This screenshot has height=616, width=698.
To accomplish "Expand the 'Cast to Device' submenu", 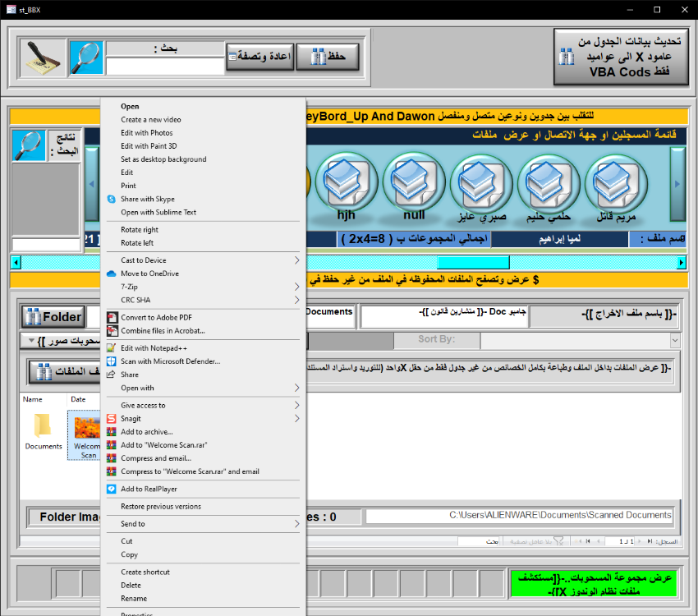I will (x=205, y=260).
